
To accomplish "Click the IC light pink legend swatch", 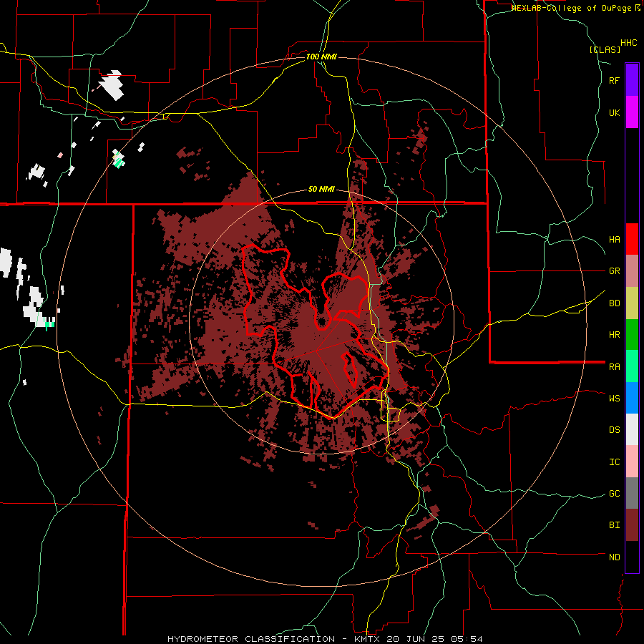I will [x=632, y=462].
